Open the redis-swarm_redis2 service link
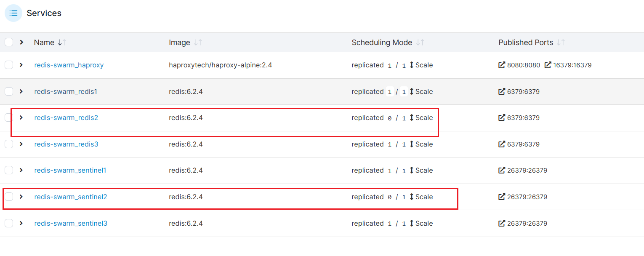This screenshot has height=256, width=644. 66,118
